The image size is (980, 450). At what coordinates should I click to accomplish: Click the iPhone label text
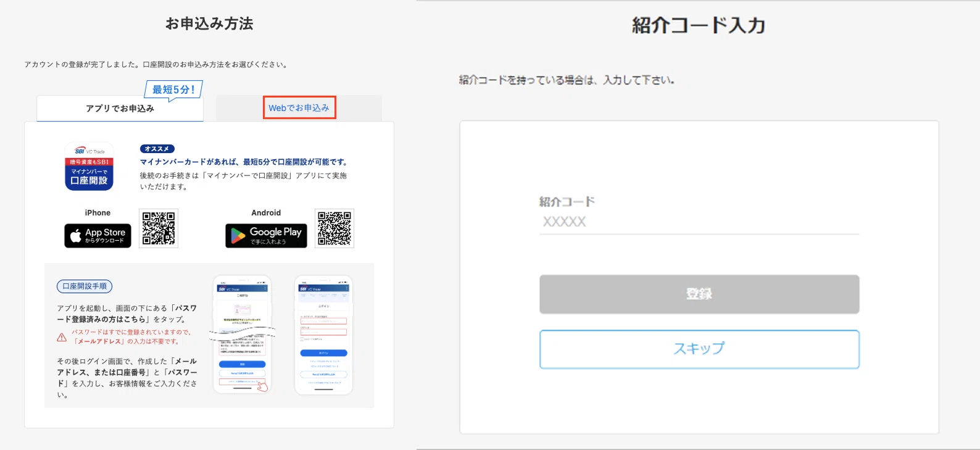tap(98, 213)
